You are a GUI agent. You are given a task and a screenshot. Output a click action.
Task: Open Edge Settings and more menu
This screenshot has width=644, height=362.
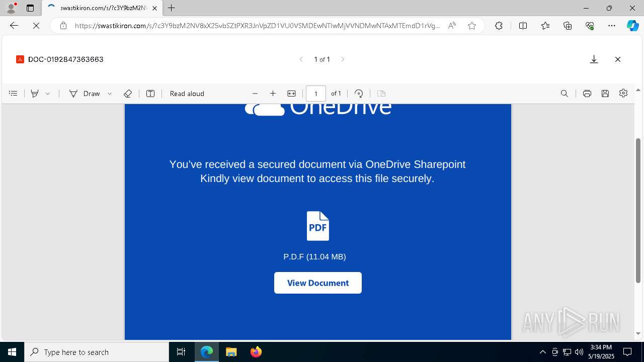click(x=612, y=26)
